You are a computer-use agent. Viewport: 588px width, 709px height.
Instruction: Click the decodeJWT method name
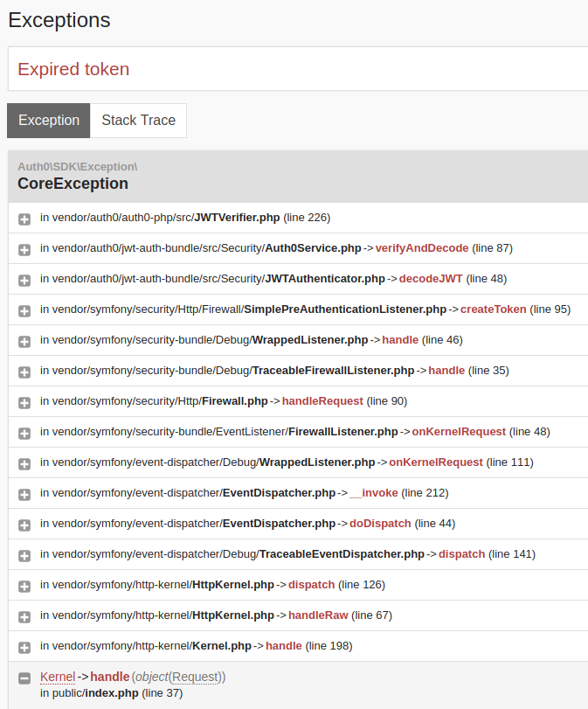click(431, 279)
